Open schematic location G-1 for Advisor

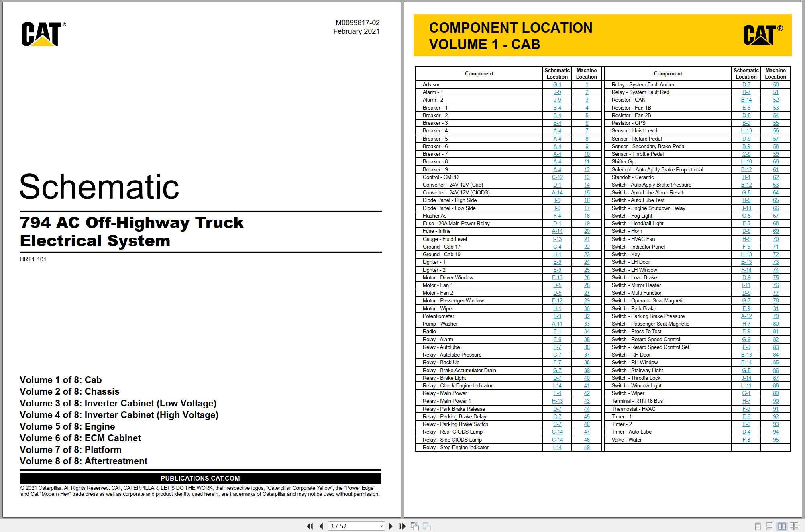[557, 84]
